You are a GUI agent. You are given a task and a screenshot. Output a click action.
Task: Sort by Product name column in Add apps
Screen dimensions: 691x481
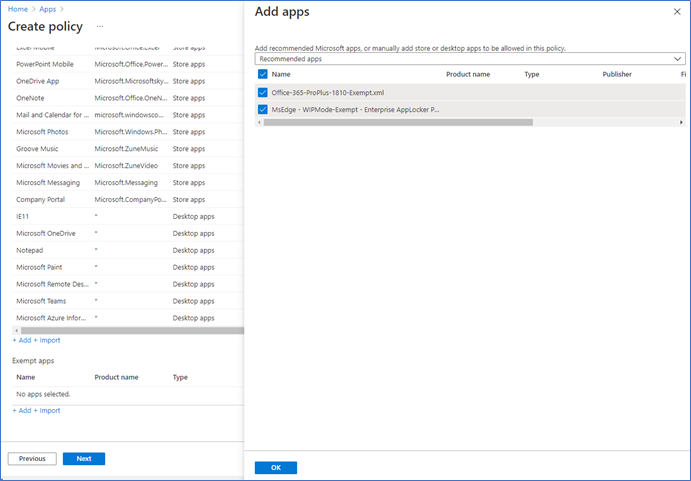[x=468, y=74]
